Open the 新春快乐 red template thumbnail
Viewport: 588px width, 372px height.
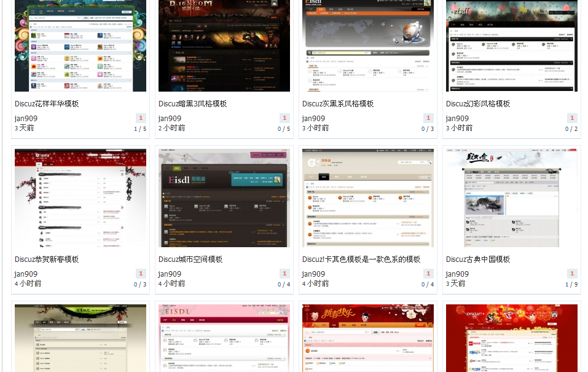coord(368,338)
